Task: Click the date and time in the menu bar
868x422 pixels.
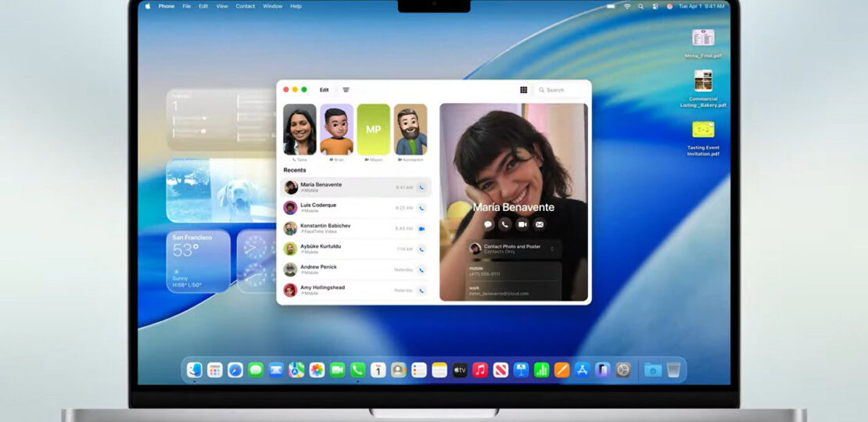Action: coord(701,6)
